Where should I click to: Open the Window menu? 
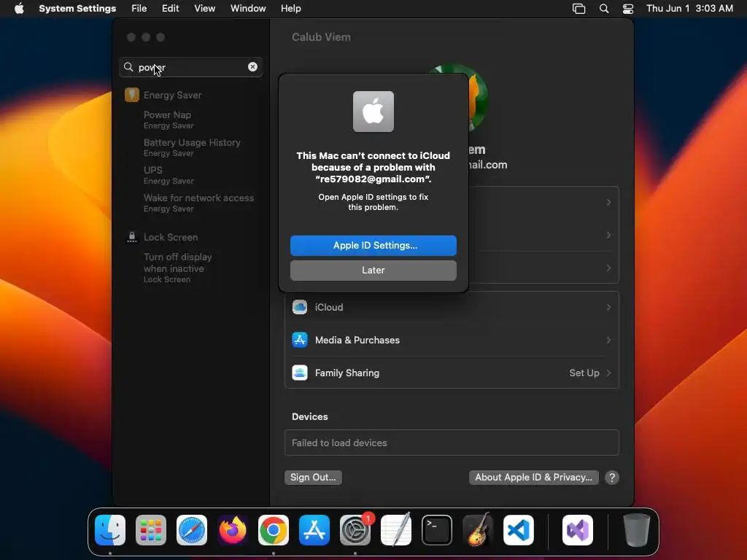pos(248,9)
